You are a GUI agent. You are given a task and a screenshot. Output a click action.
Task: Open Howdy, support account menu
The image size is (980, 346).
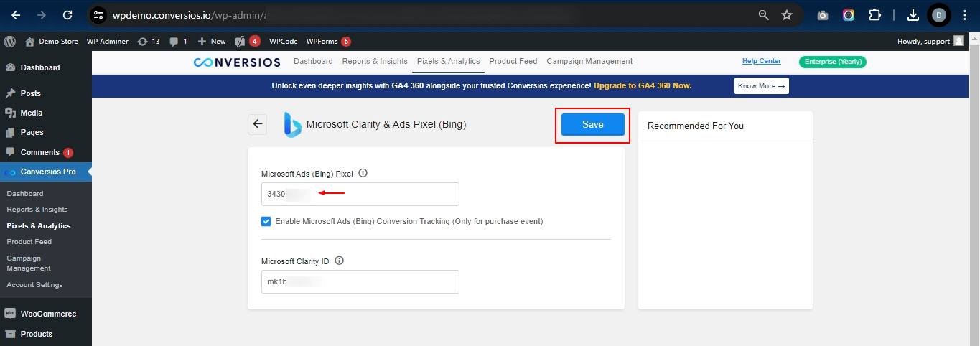point(930,41)
